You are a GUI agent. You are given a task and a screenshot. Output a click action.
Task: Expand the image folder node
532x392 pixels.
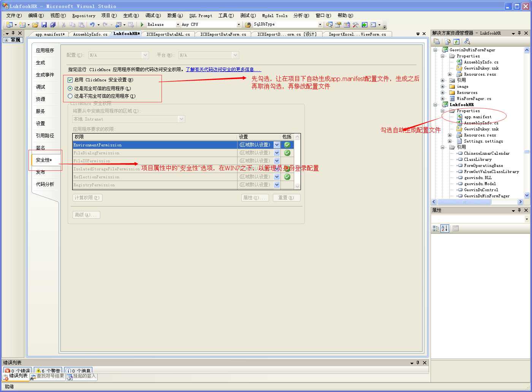tap(442, 86)
